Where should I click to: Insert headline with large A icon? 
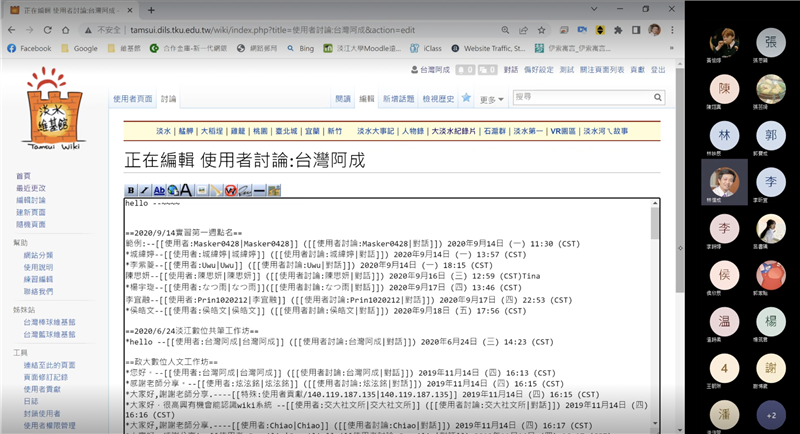point(186,190)
